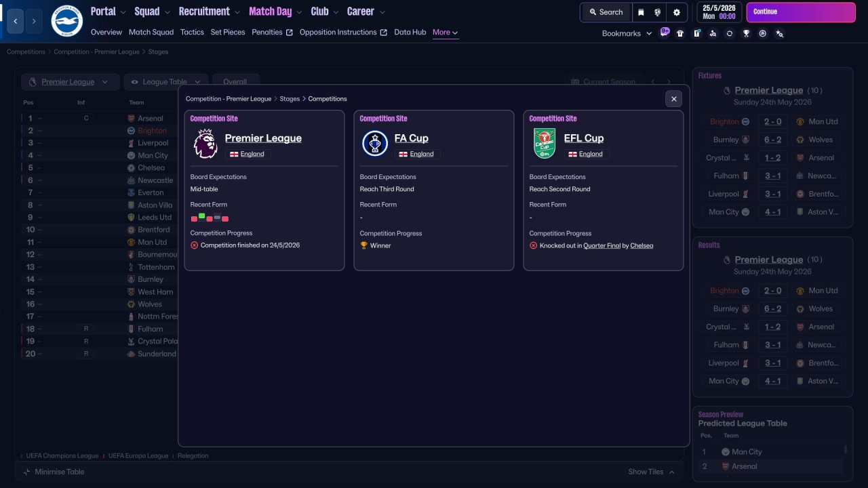Click the 2 - 0 score in Fixtures panel
The image size is (868, 488).
tap(773, 122)
